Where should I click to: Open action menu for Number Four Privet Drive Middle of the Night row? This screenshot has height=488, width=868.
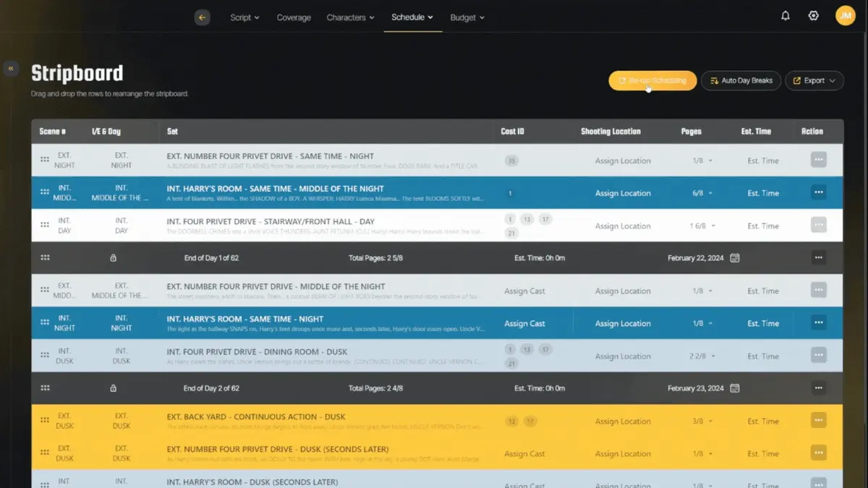tap(819, 290)
